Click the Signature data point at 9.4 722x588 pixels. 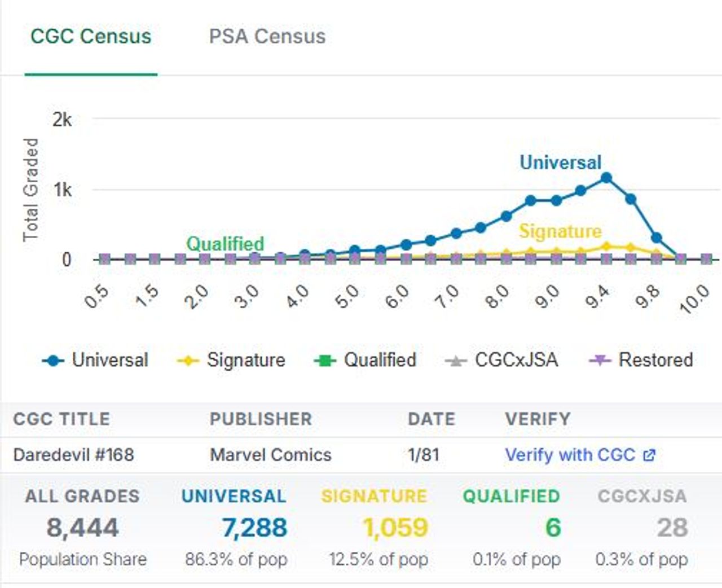(x=606, y=247)
